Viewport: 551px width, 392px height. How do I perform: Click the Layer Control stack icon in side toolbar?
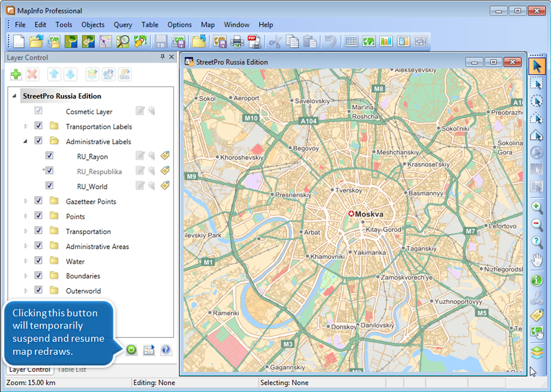tap(536, 353)
